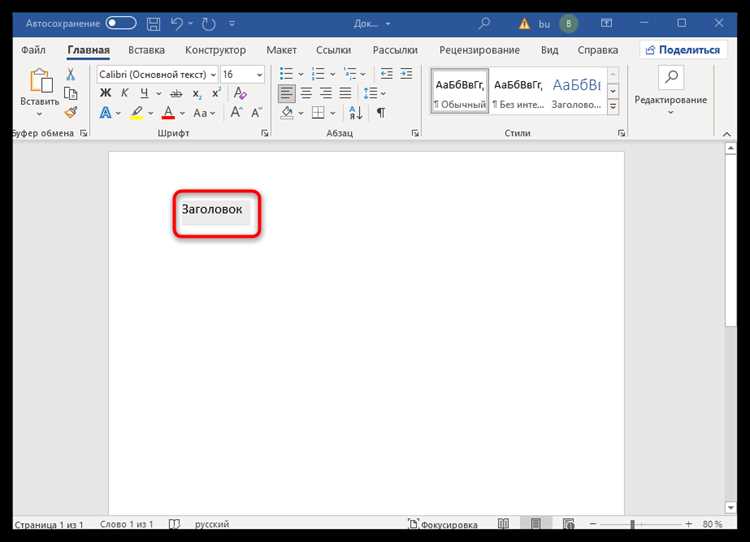Apply the Обычный style
750x542 pixels.
[x=460, y=91]
